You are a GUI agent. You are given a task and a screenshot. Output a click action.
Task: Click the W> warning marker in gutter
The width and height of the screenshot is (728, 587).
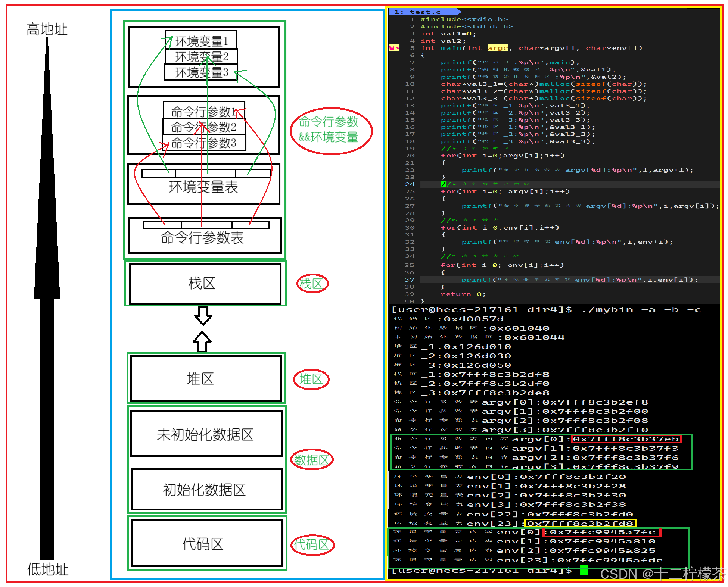click(394, 48)
